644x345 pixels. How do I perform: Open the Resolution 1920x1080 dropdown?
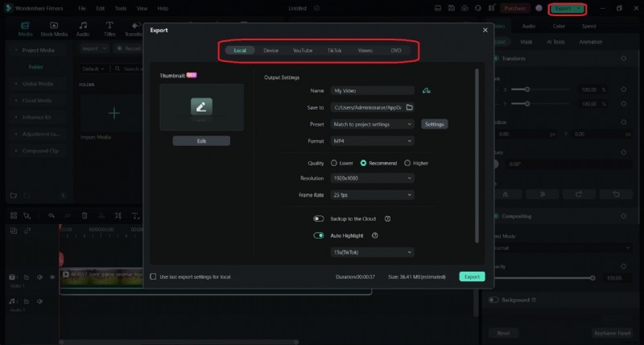(372, 178)
